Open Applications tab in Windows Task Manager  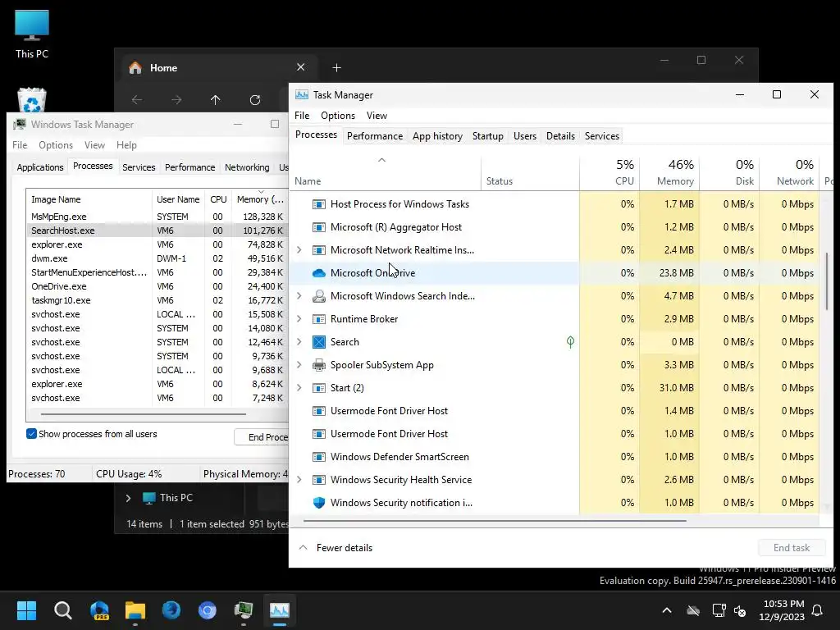click(x=40, y=167)
